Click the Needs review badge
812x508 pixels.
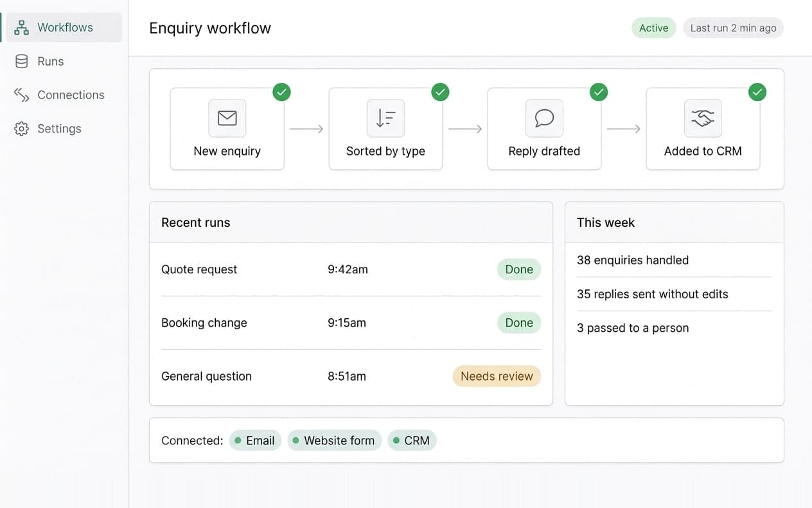(x=497, y=376)
